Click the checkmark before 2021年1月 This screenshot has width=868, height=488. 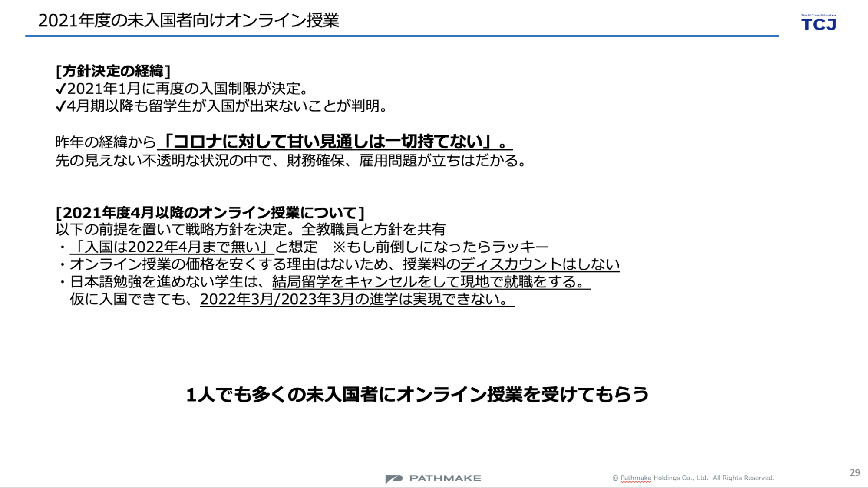60,89
